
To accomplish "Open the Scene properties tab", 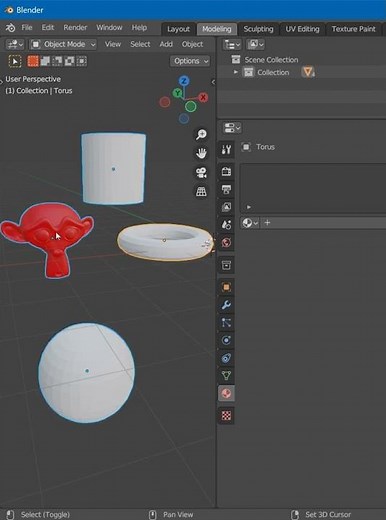I will [x=226, y=225].
